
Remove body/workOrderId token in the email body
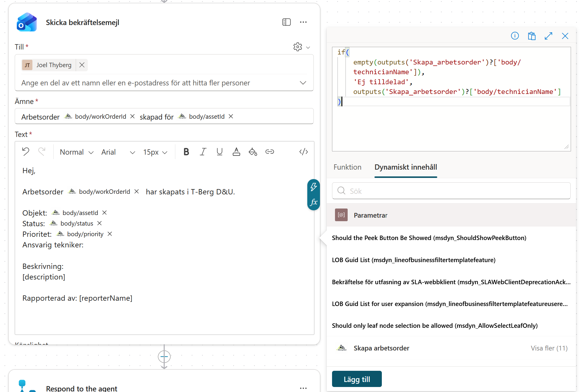click(x=137, y=191)
